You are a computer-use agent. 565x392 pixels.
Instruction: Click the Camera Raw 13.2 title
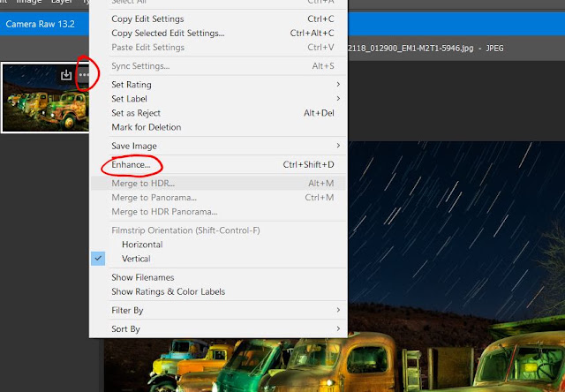pyautogui.click(x=41, y=24)
